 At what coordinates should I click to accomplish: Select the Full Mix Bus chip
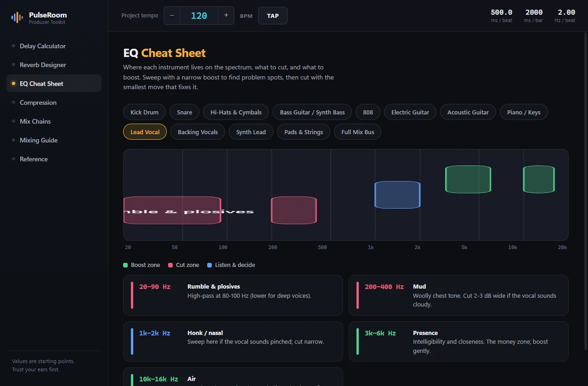click(x=358, y=132)
